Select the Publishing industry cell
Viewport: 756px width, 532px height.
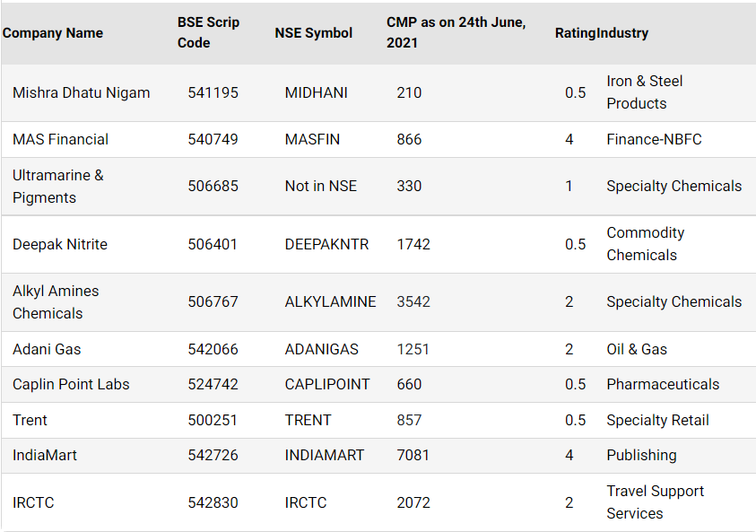641,456
